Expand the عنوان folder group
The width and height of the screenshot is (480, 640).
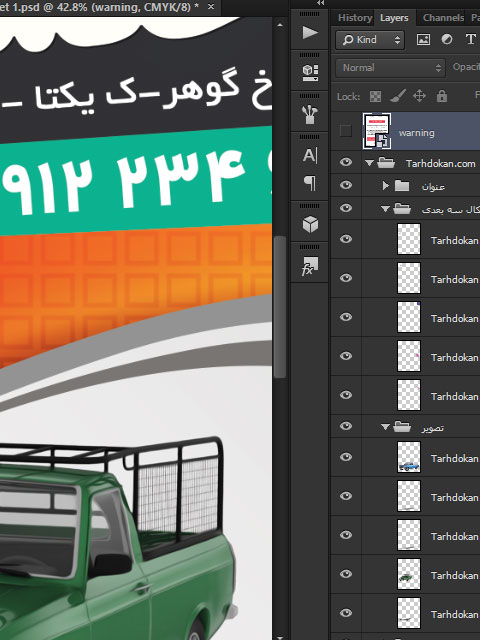coord(385,186)
